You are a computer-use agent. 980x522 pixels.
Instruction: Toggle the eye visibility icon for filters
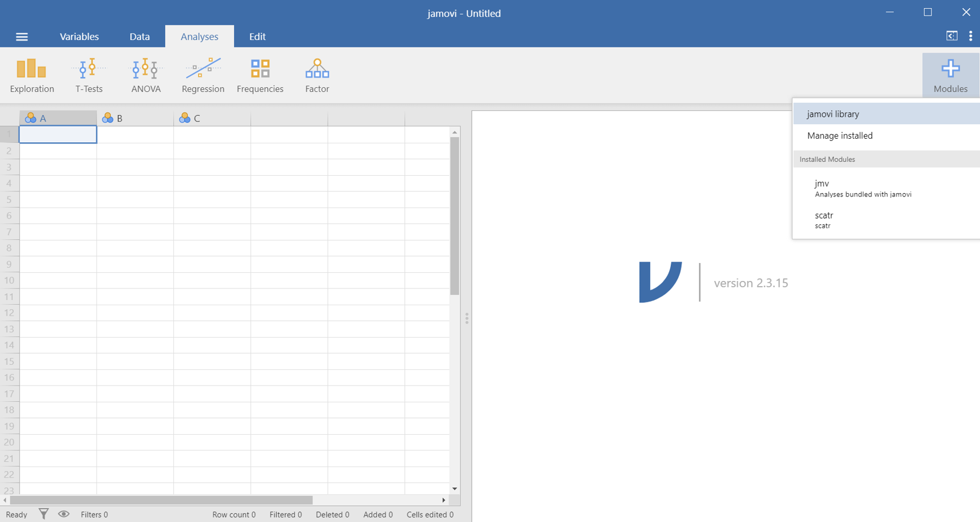(64, 514)
